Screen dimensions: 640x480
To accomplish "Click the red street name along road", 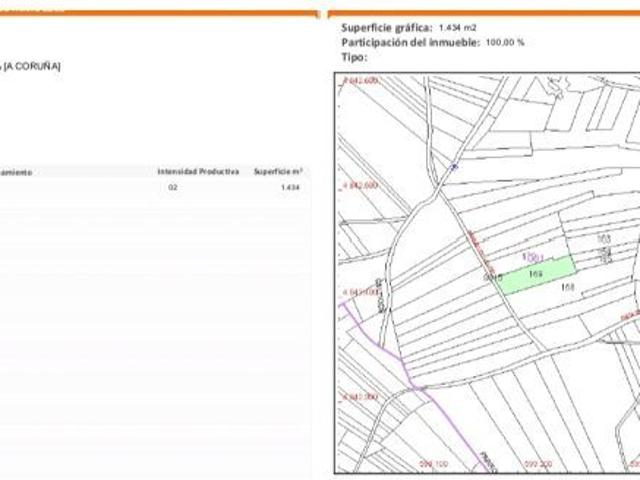I will point(481,252).
